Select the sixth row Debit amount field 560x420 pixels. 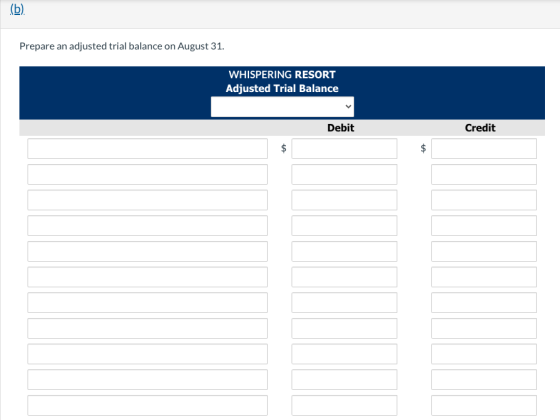click(344, 277)
